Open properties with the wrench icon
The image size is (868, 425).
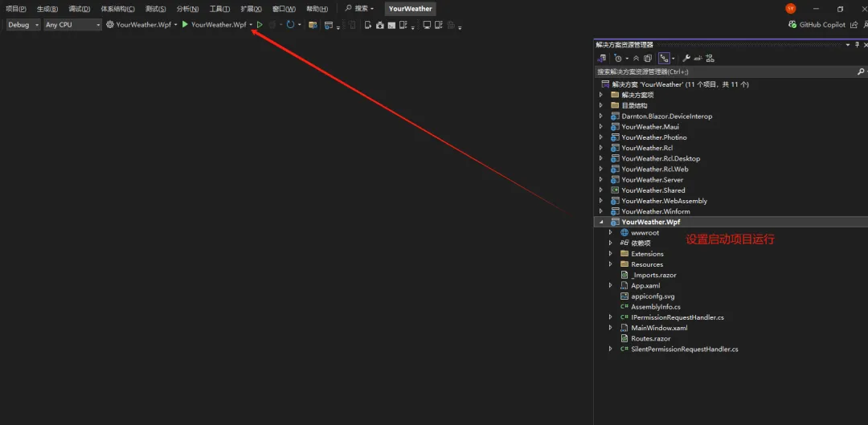pyautogui.click(x=686, y=58)
